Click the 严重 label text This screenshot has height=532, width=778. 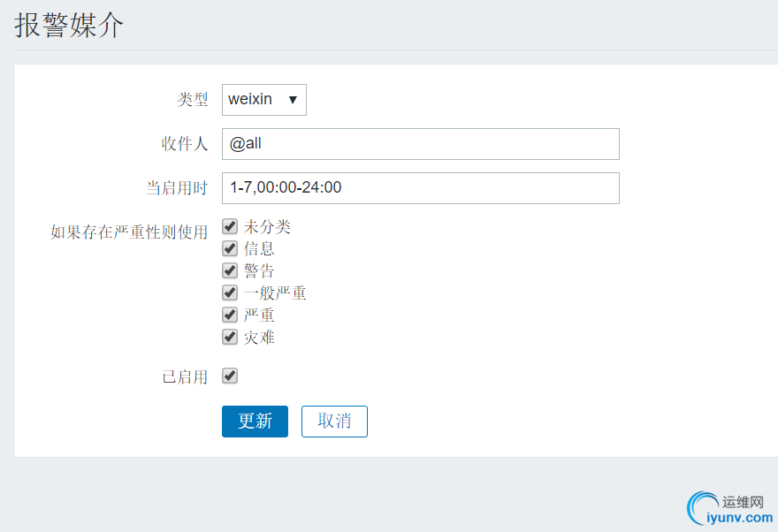point(259,315)
